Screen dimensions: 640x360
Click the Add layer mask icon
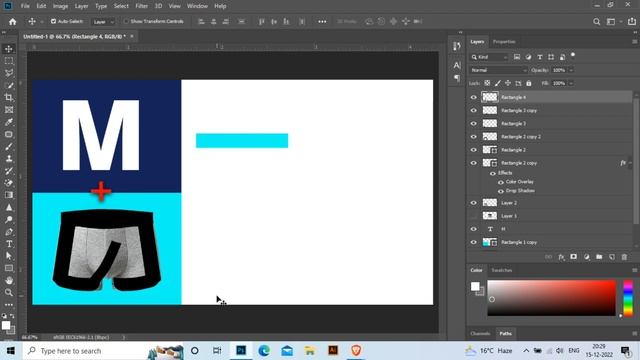[x=573, y=257]
